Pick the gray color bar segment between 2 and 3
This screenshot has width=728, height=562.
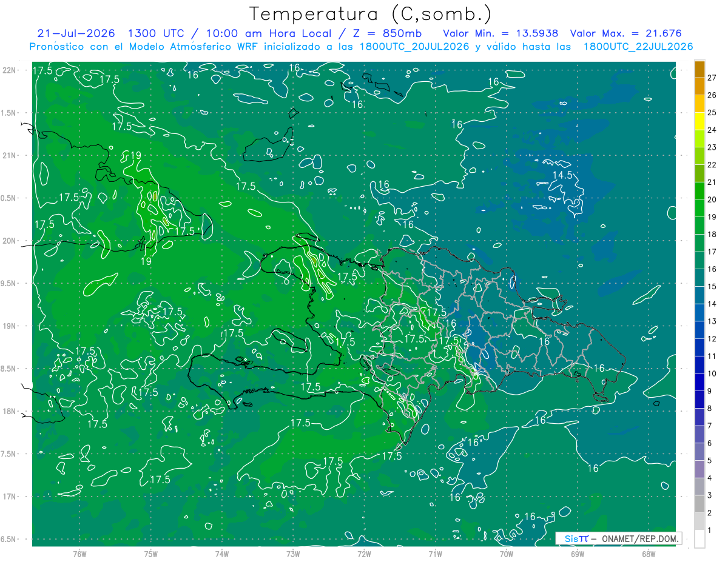[x=699, y=504]
